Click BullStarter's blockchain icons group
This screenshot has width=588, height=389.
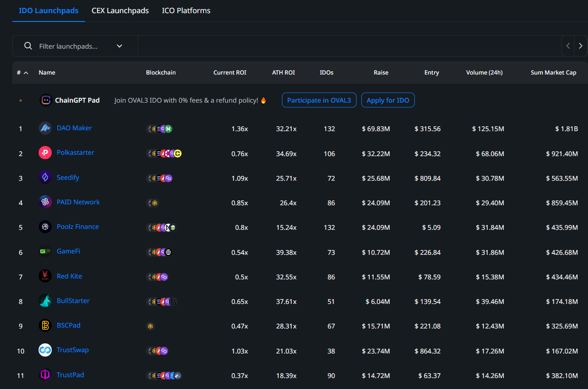162,302
